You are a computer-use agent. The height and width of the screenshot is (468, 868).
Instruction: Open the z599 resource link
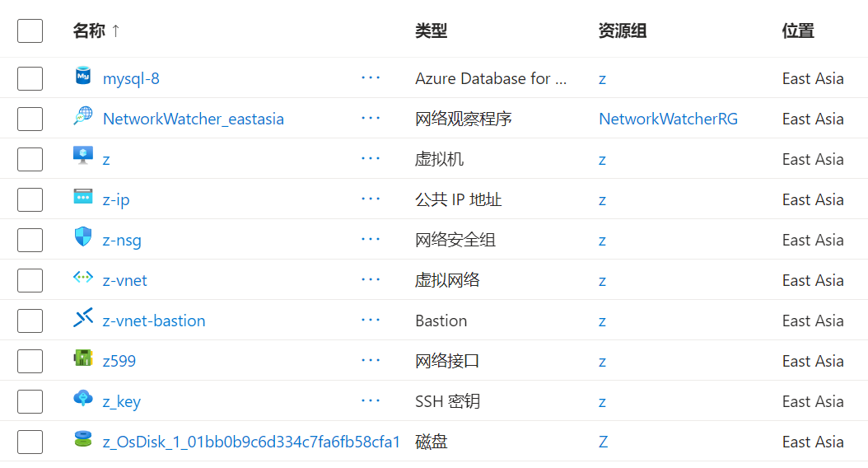pyautogui.click(x=119, y=361)
